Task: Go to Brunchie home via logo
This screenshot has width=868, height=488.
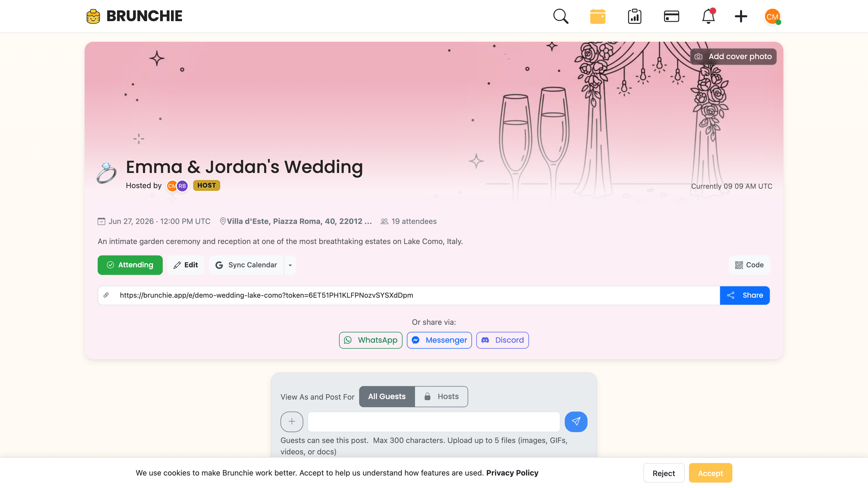Action: pos(134,16)
